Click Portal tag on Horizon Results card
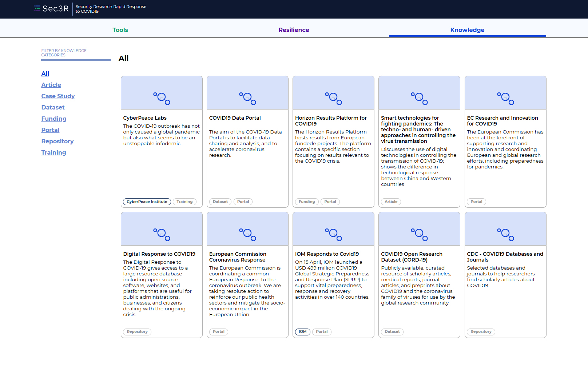Screen dimensions: 588x366 pyautogui.click(x=330, y=202)
